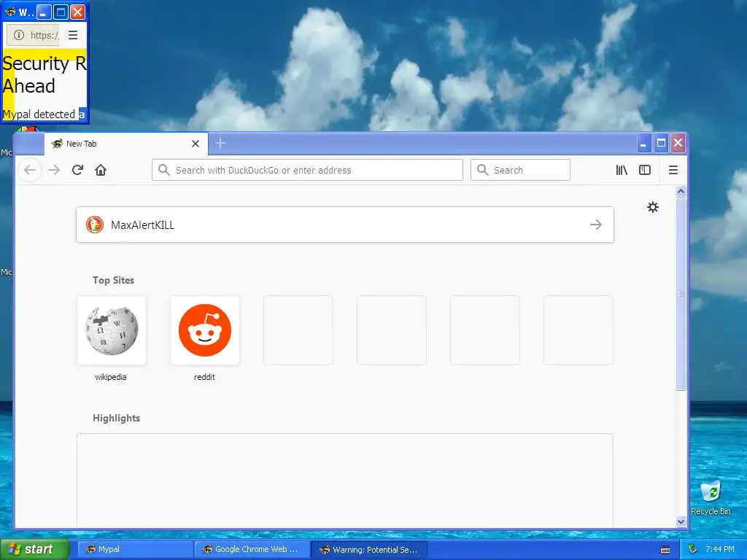Focus the toolbar Search field
Screen dimensions: 747x560
coord(520,170)
